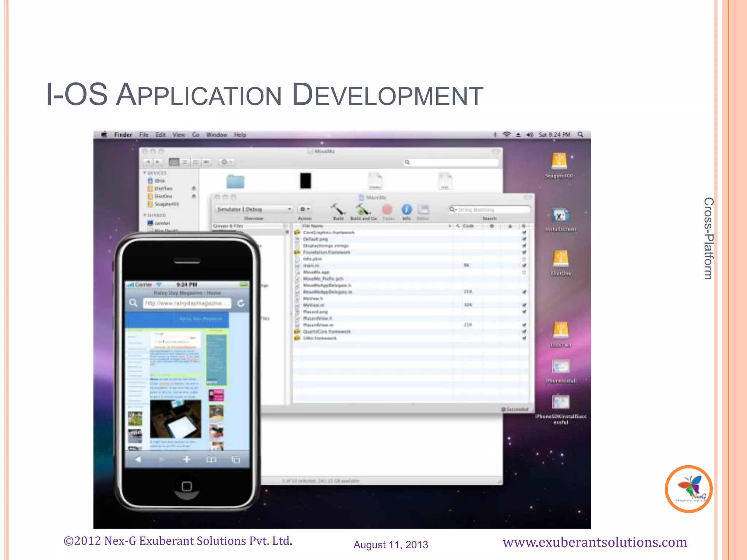Select the PhoneInstall desktop image icon

(561, 367)
